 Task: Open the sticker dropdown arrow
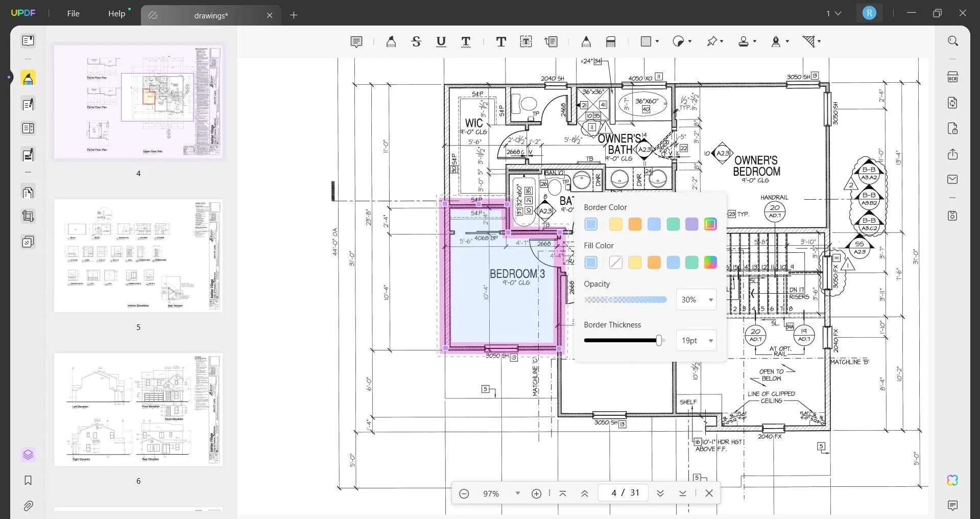[x=690, y=41]
